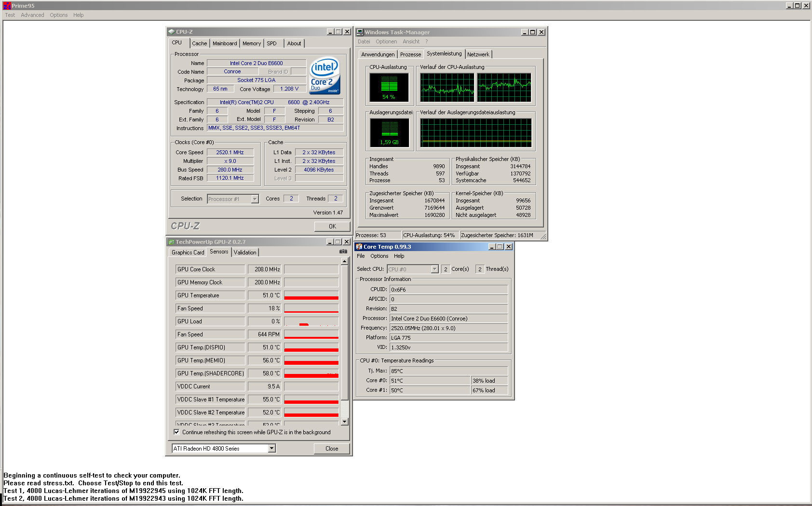This screenshot has height=506, width=812.
Task: Close the CPU-Z window
Action: pyautogui.click(x=347, y=32)
